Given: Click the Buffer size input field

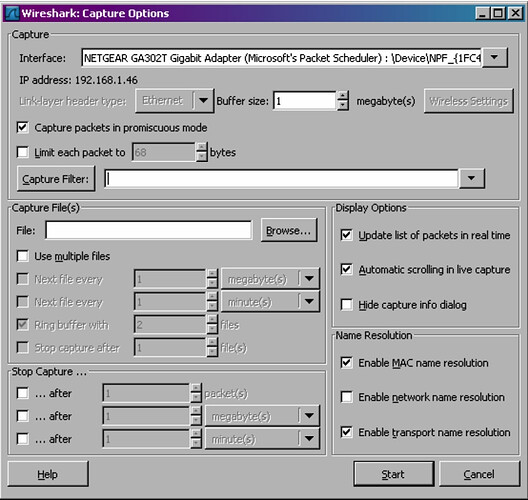Looking at the screenshot, I should coord(305,101).
